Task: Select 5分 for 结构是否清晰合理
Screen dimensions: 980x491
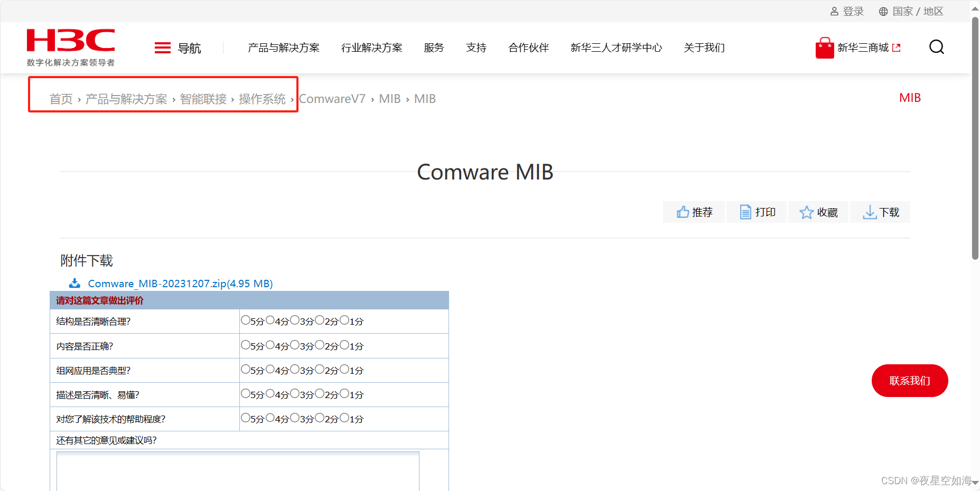Action: click(x=245, y=320)
